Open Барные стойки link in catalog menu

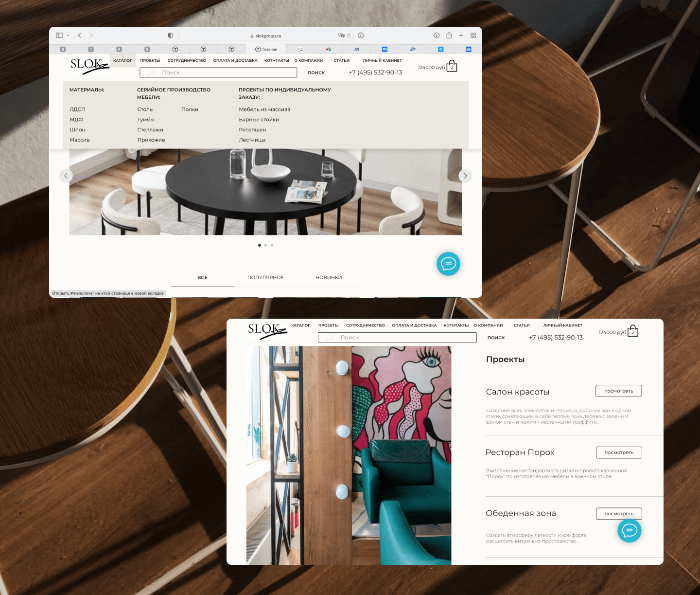pos(259,120)
